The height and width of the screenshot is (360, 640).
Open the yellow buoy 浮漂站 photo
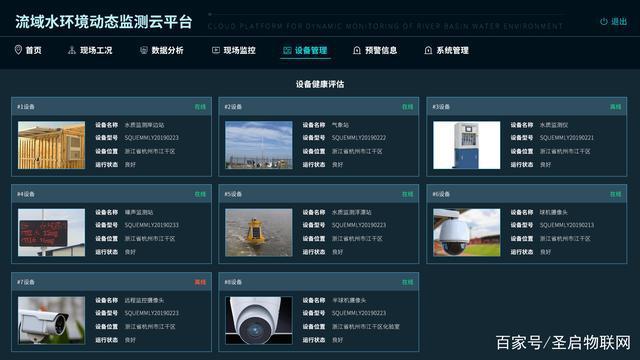click(x=259, y=232)
